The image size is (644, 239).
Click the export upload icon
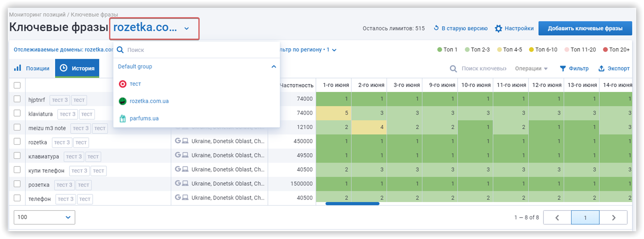[601, 68]
